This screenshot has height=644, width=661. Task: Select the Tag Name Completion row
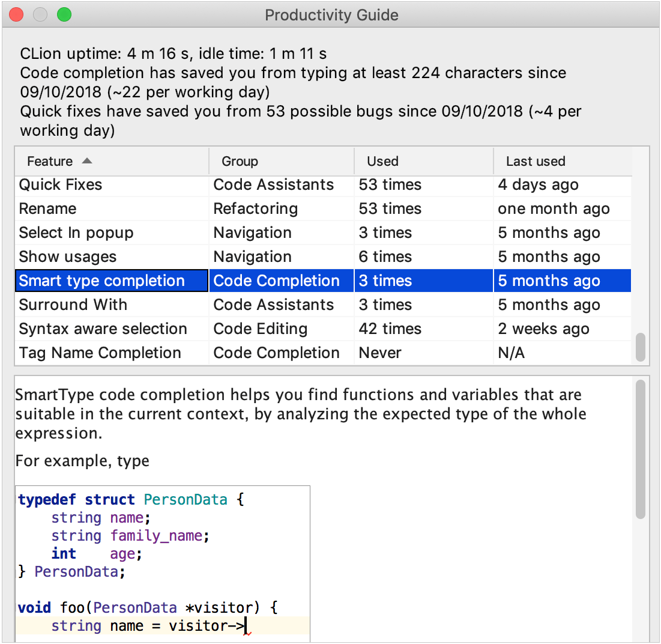(x=324, y=353)
